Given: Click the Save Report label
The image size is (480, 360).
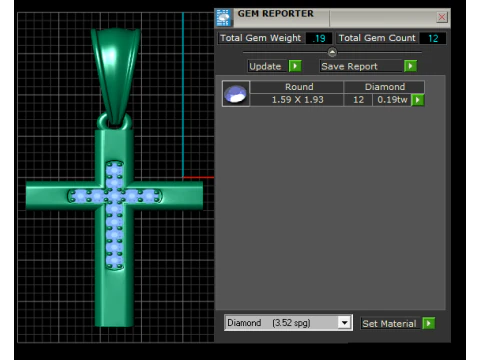Looking at the screenshot, I should 361,66.
